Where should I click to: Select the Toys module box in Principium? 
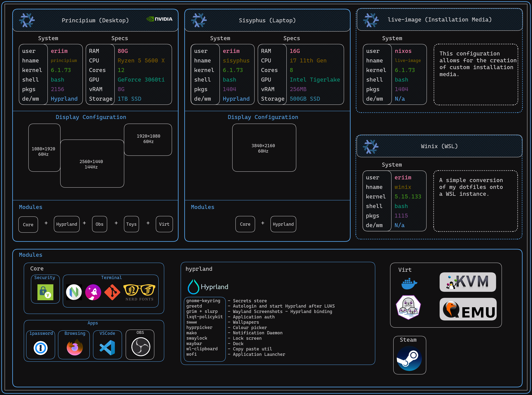coord(131,224)
